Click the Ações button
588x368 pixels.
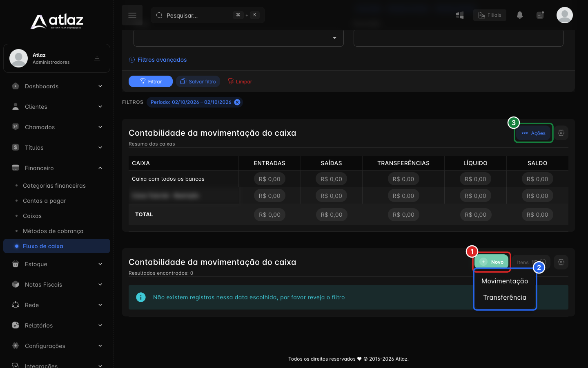[x=533, y=133]
